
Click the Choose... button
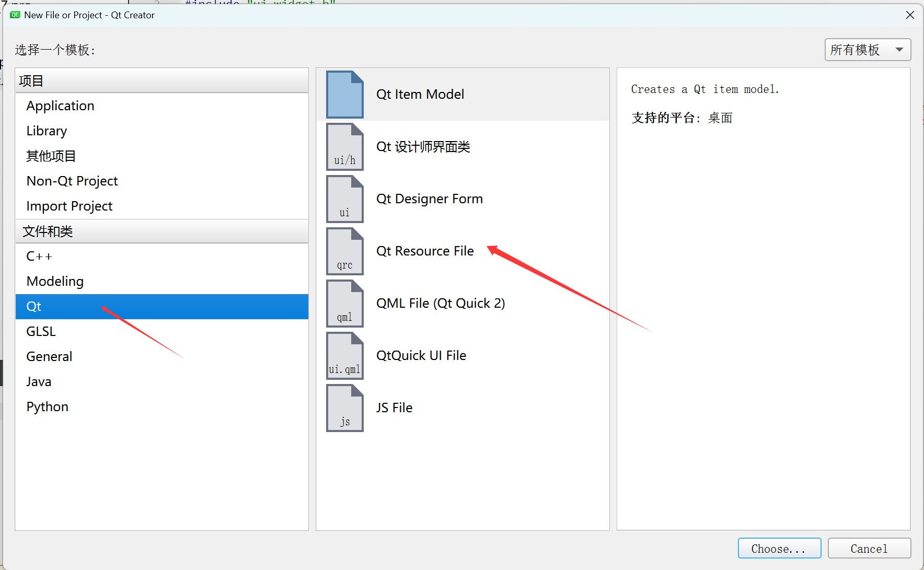(x=779, y=548)
